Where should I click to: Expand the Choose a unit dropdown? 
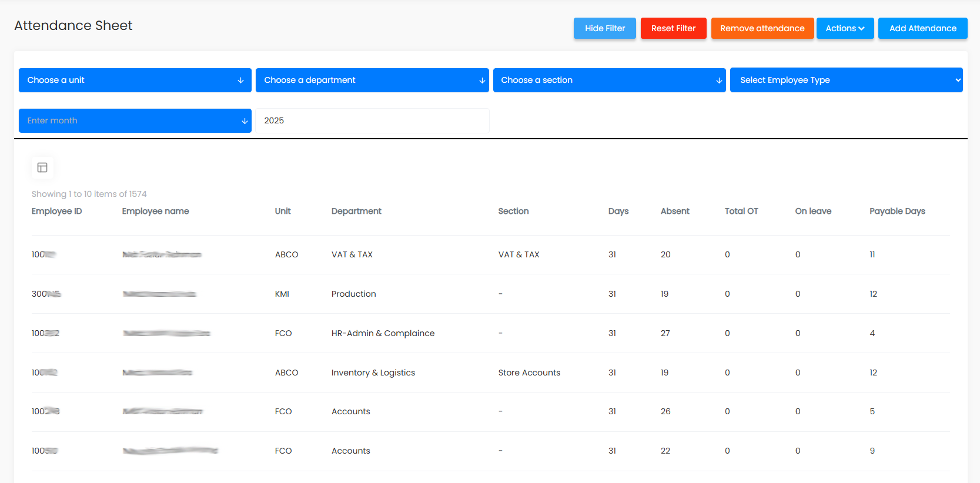pyautogui.click(x=135, y=80)
